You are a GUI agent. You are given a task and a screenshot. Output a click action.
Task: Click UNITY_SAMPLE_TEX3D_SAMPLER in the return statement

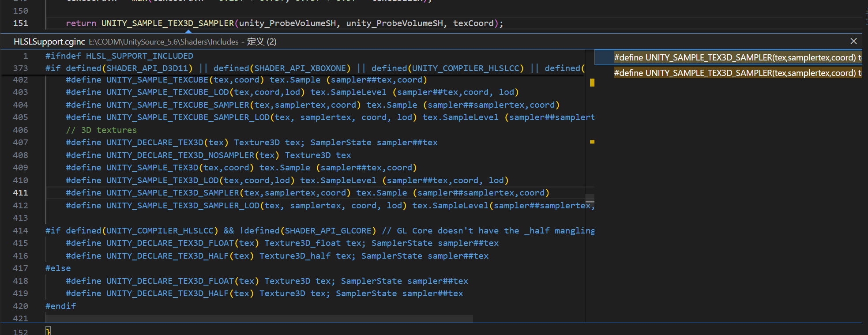(x=168, y=23)
